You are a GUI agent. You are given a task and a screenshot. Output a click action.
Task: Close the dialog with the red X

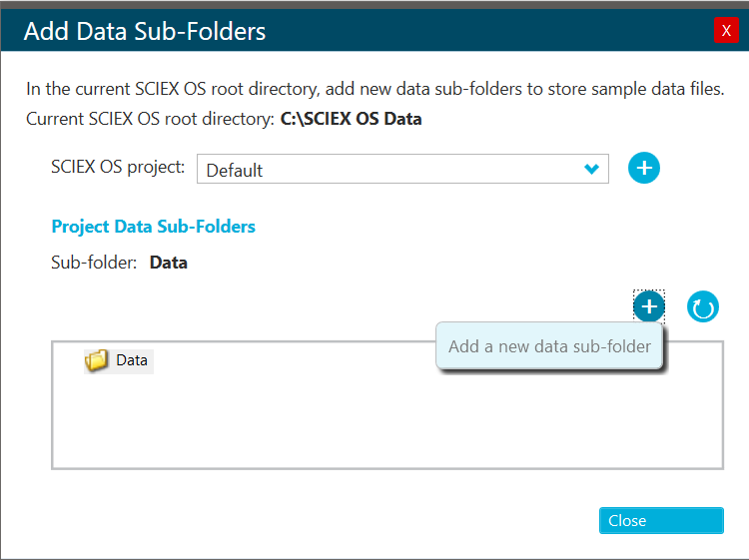tap(726, 31)
